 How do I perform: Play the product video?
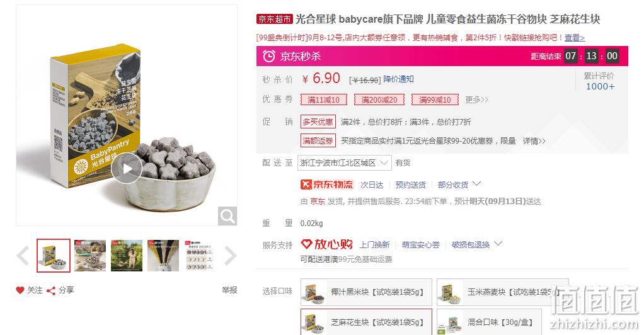click(x=127, y=168)
